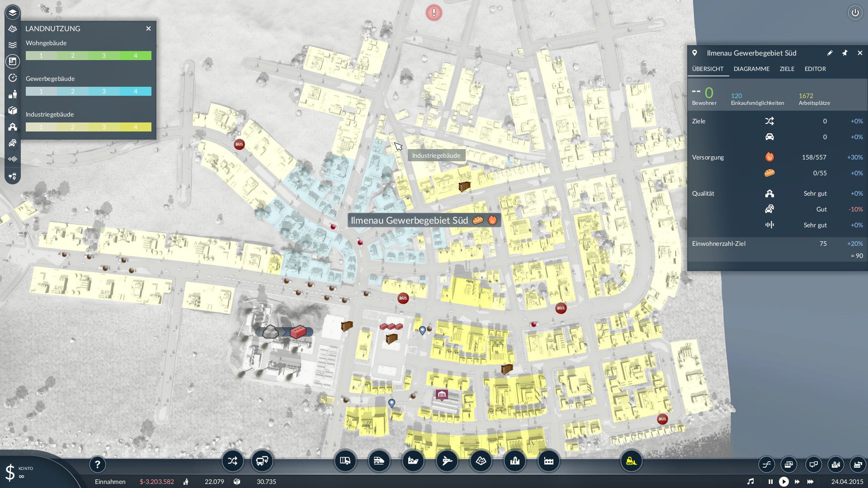The height and width of the screenshot is (488, 868).
Task: Enable the terrain contour lines layer
Action: click(13, 29)
